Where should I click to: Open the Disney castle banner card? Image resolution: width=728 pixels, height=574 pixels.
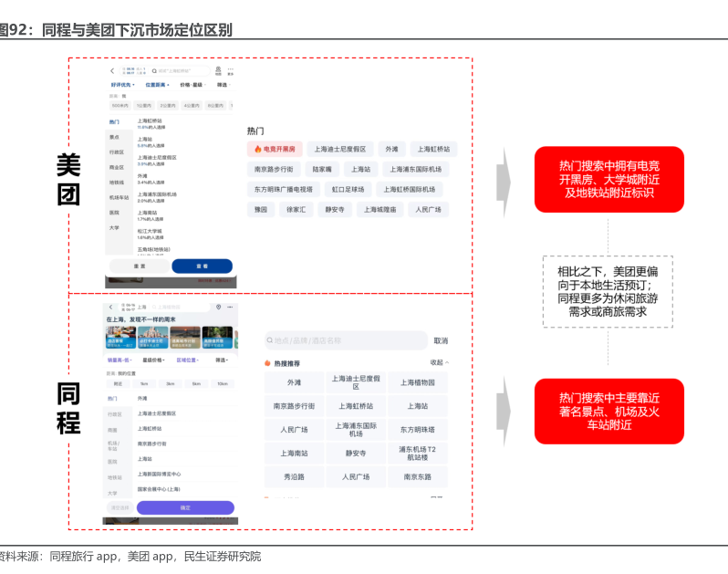pyautogui.click(x=152, y=338)
